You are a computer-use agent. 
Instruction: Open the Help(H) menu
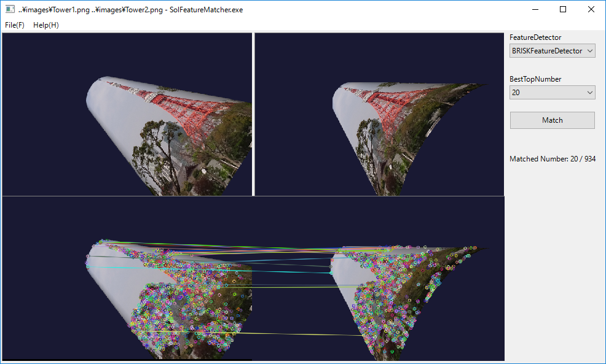click(46, 25)
